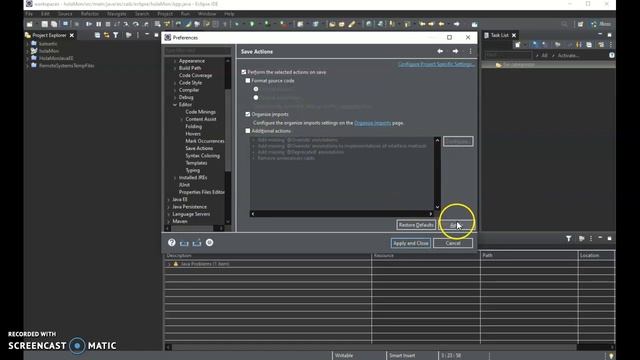
Task: Click the Project Explorer filter funnel icon
Action: pyautogui.click(x=116, y=35)
